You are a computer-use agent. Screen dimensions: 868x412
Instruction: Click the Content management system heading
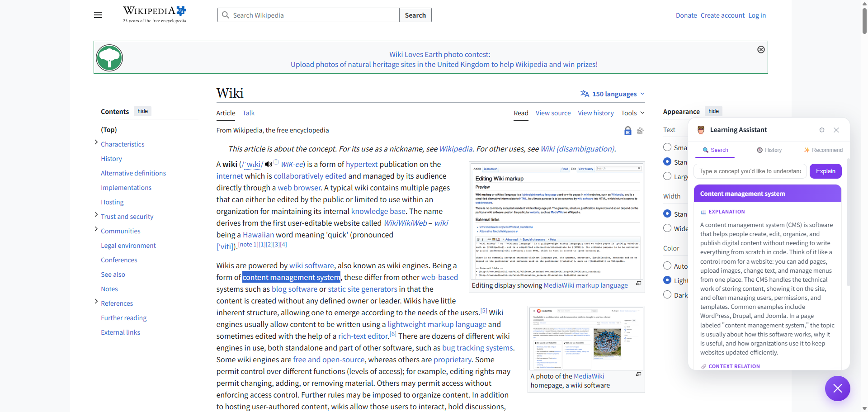[742, 194]
